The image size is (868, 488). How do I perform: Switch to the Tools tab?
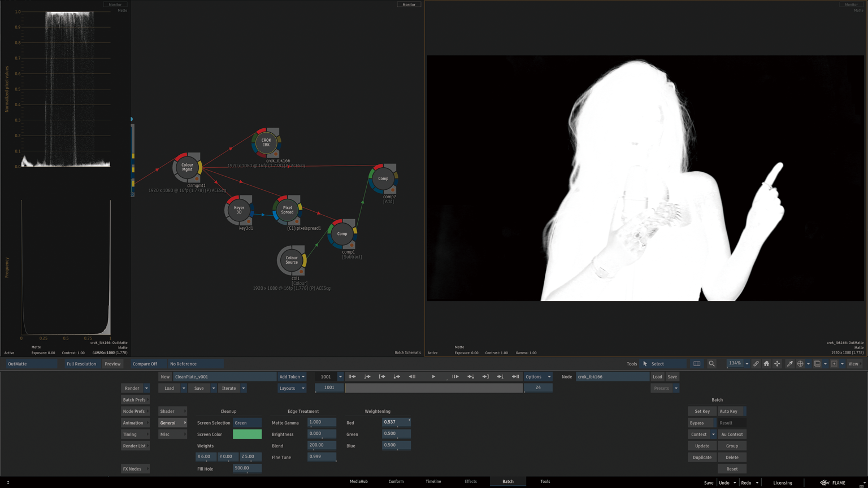545,481
